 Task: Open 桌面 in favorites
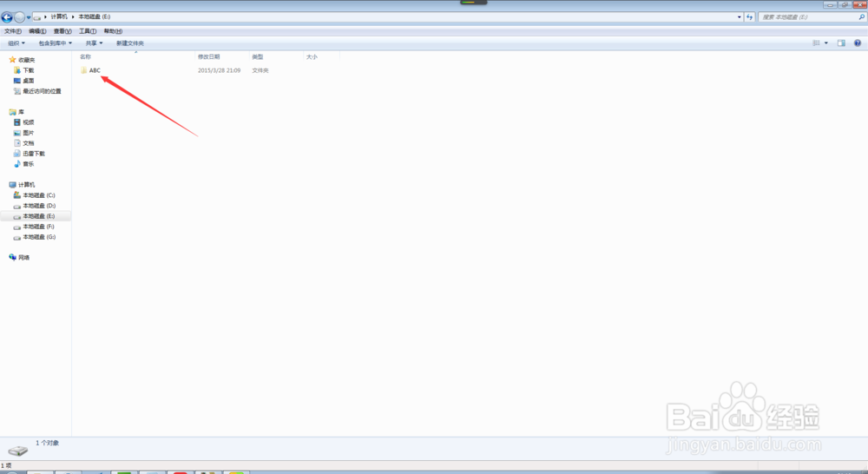click(23, 81)
